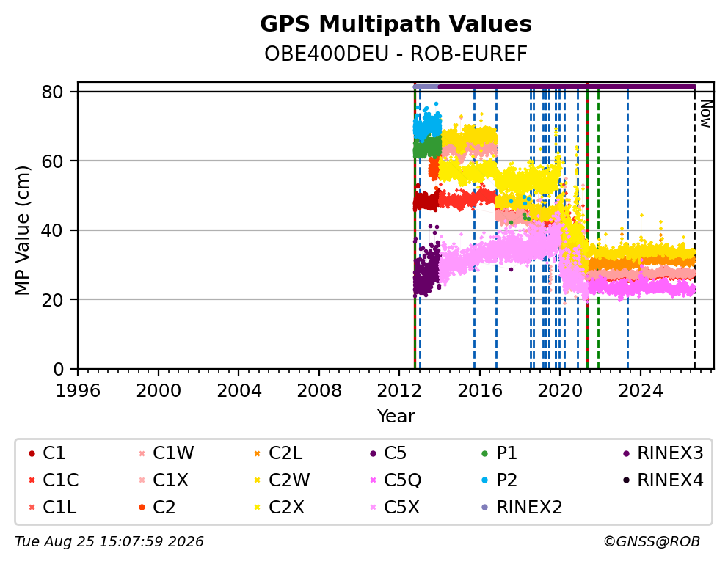Viewport: 728px width, 564px height.
Task: Click the C2 orange-red legend dot
Action: (142, 508)
